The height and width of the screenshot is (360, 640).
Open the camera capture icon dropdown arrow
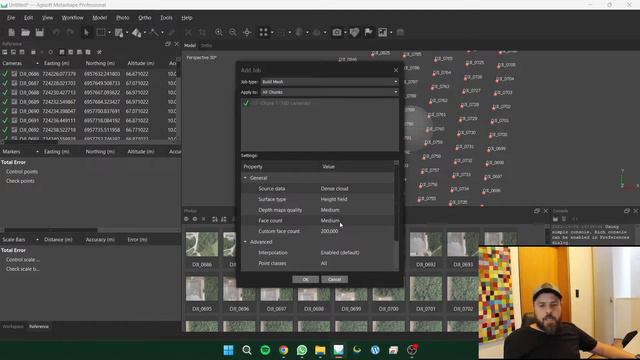345,33
